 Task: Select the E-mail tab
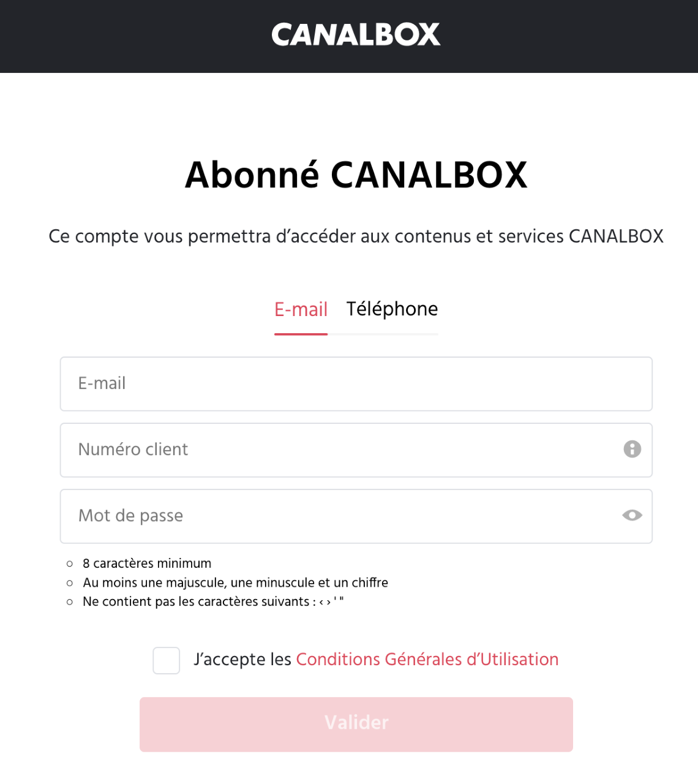301,309
